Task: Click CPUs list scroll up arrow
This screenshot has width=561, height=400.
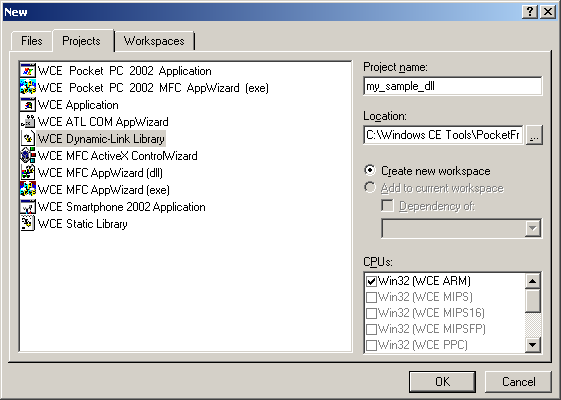Action: 532,281
